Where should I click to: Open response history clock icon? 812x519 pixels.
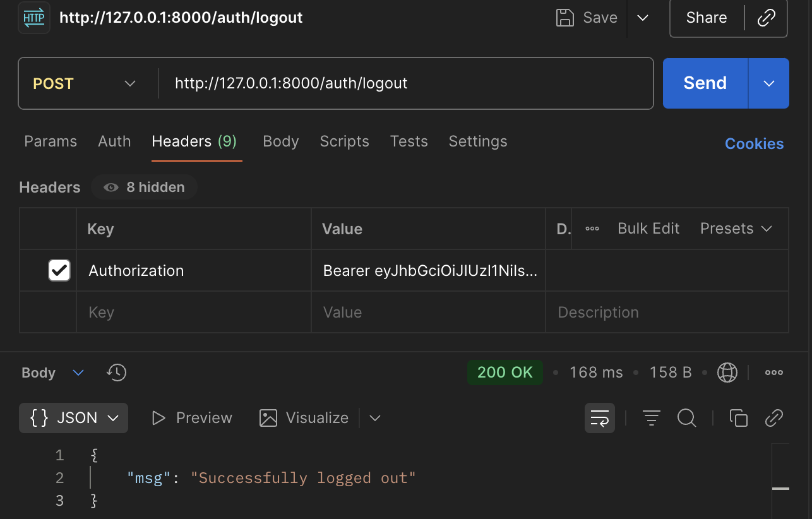pyautogui.click(x=117, y=373)
